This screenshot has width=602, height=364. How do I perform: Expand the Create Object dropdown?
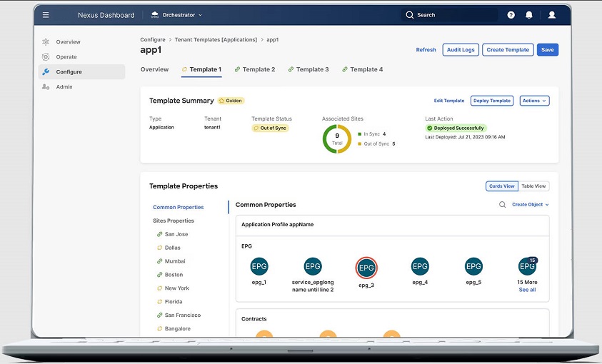531,205
